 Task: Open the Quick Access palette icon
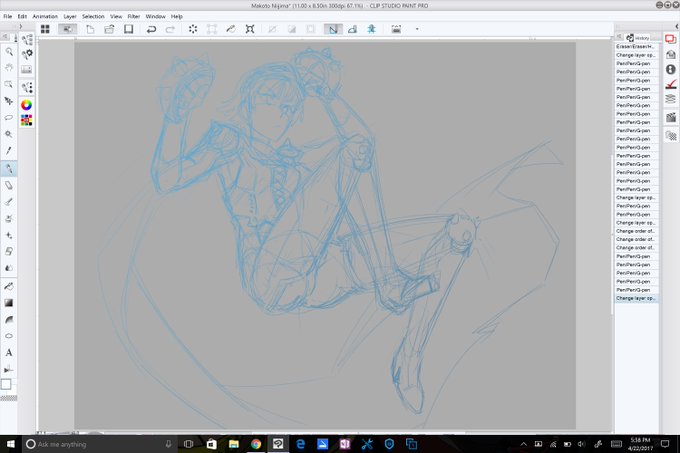[x=671, y=39]
